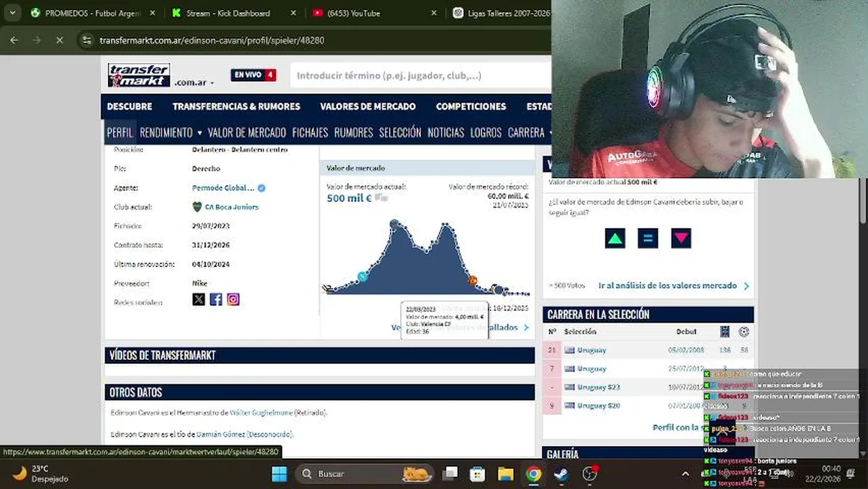The image size is (868, 489).
Task: Stop loading the page in Chrome
Action: click(x=59, y=40)
